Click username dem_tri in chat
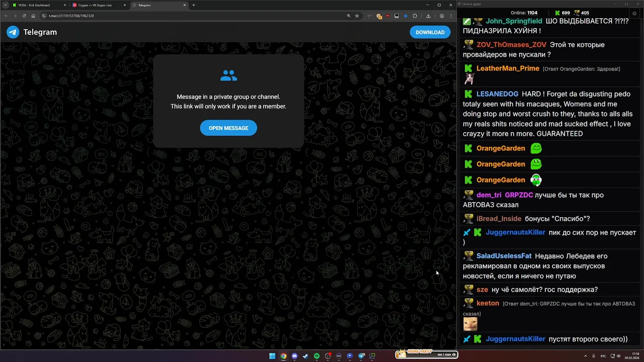This screenshot has width=644, height=362. point(489,195)
